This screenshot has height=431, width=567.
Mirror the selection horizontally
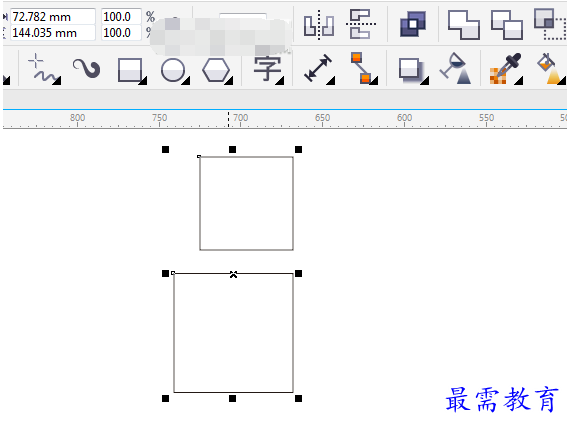tap(319, 25)
